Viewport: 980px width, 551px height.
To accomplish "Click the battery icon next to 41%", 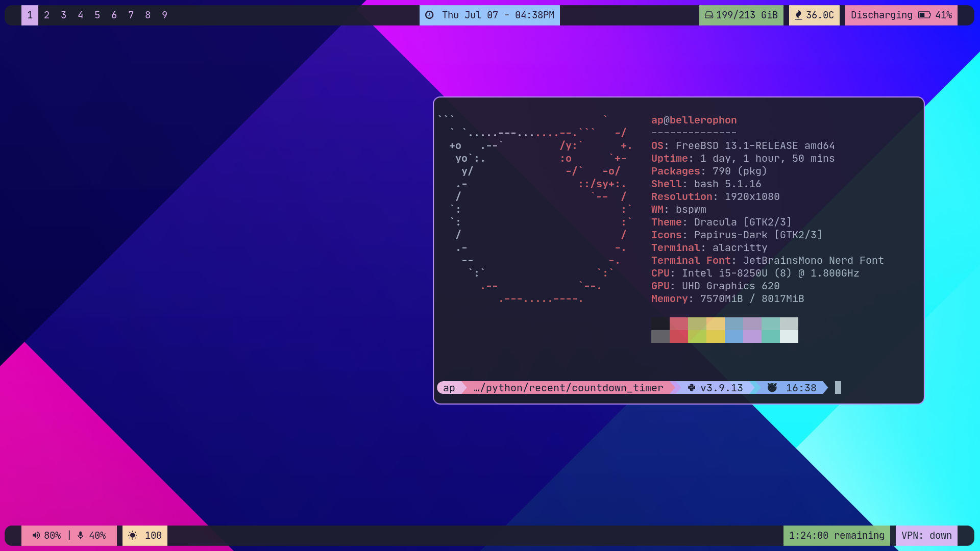I will [x=924, y=15].
